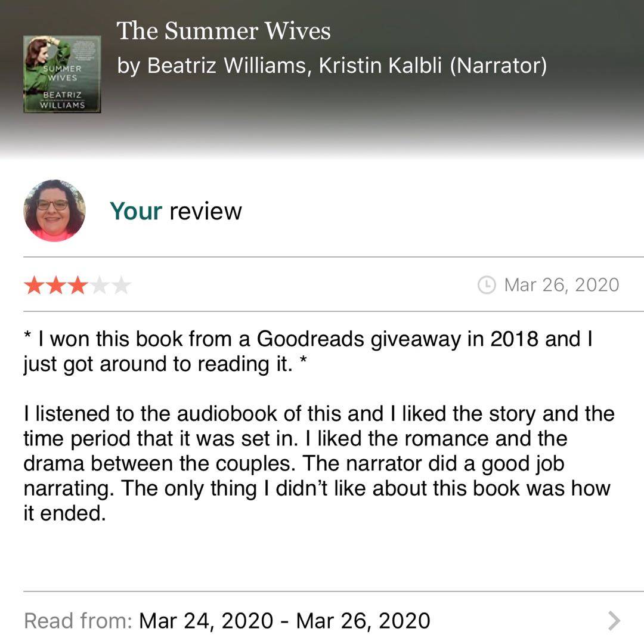Tap the (Narrator) label
Image resolution: width=644 pixels, height=644 pixels.
498,66
